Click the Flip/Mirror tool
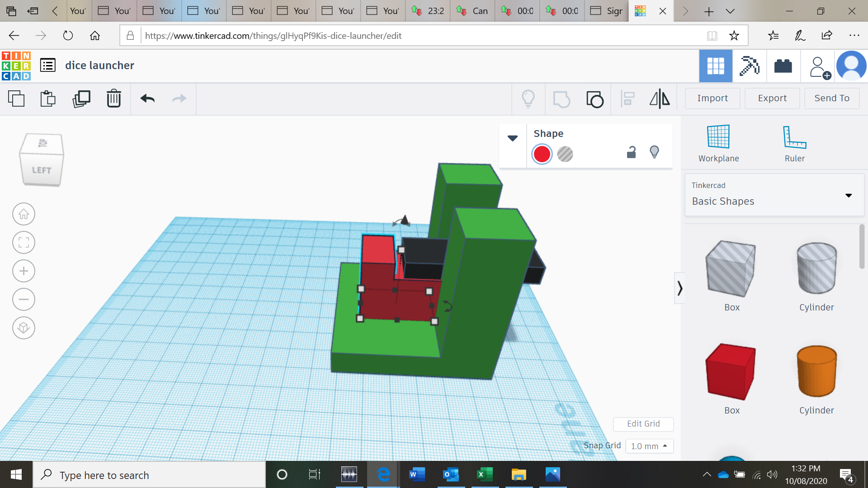868x488 pixels. pyautogui.click(x=659, y=99)
